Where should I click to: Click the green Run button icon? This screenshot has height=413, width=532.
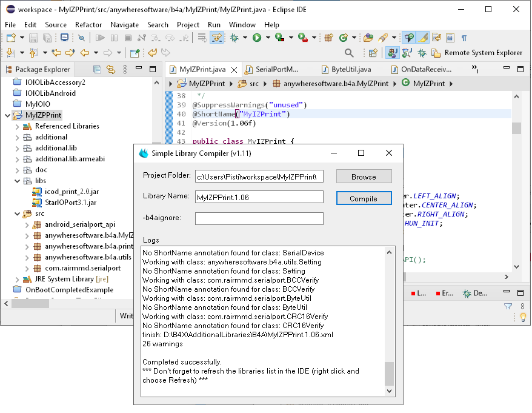[x=257, y=38]
